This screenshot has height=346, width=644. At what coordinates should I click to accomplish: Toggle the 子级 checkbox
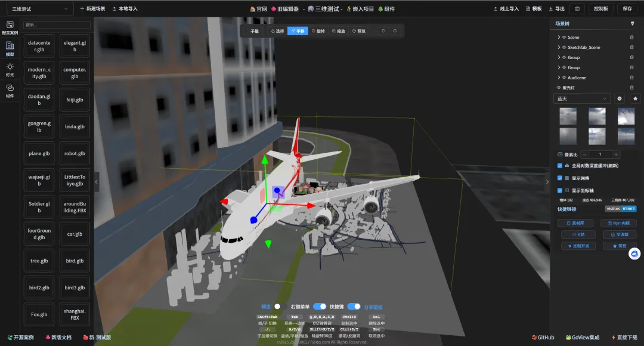246,31
